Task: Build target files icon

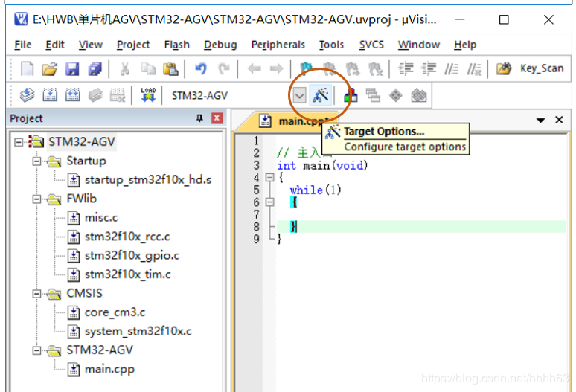Action: click(50, 95)
